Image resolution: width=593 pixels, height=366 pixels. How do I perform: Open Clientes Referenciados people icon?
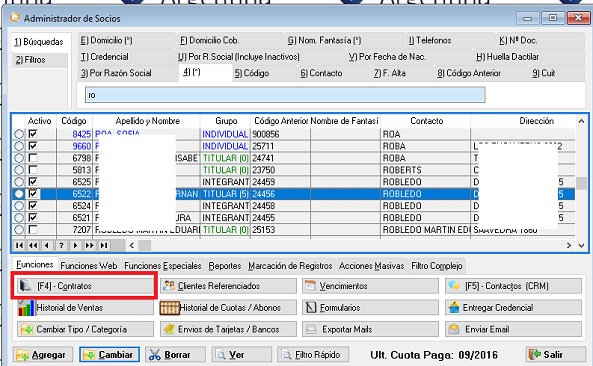(x=169, y=286)
